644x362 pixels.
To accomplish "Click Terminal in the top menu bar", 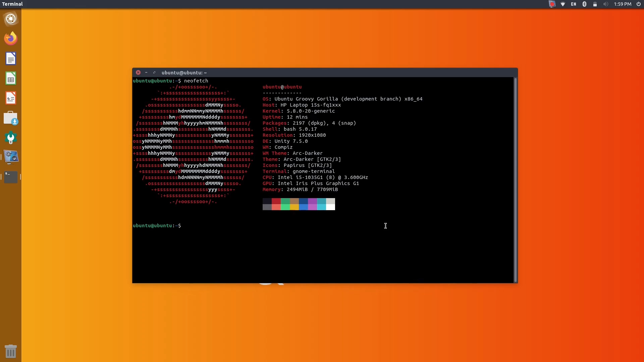I will coord(13,4).
